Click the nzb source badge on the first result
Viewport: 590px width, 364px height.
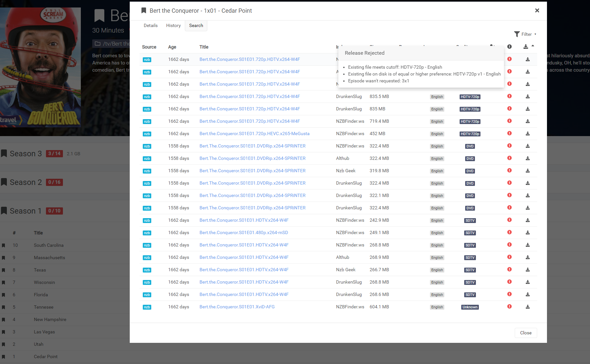(x=147, y=60)
